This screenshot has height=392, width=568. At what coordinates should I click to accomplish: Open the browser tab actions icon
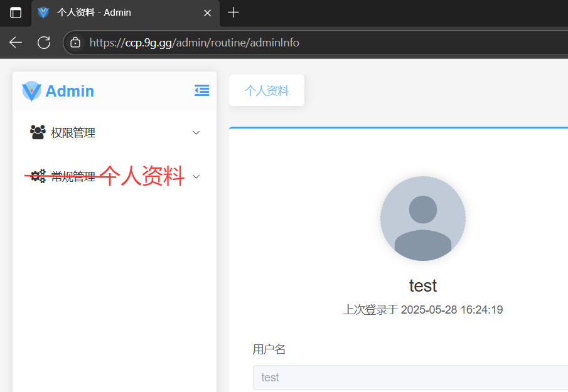pyautogui.click(x=16, y=13)
